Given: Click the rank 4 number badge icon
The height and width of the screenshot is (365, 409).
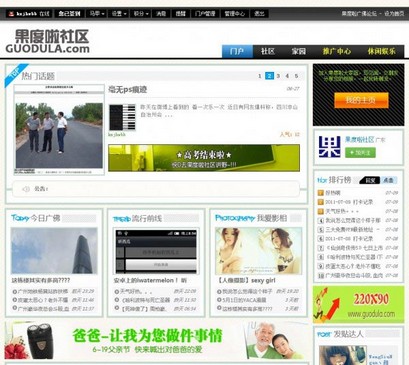Looking at the screenshot, I should coord(321,221).
